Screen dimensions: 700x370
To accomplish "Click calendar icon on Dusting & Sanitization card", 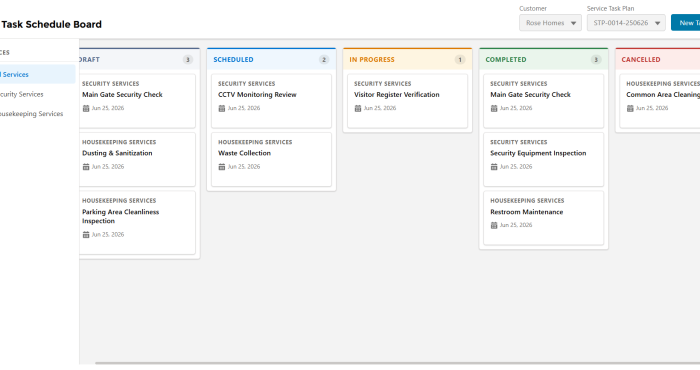I will pyautogui.click(x=86, y=167).
